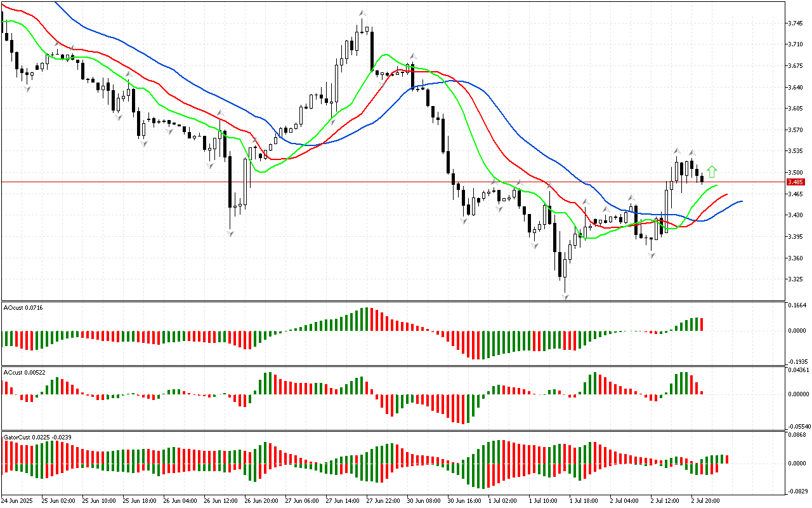Click the down fractal below the 2 Jul low
Image resolution: width=812 pixels, height=508 pixels.
pos(651,255)
